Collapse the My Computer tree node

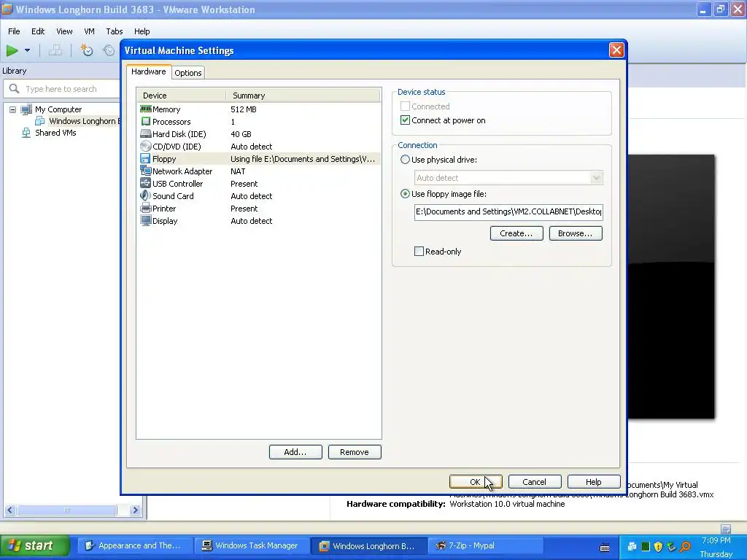coord(13,109)
